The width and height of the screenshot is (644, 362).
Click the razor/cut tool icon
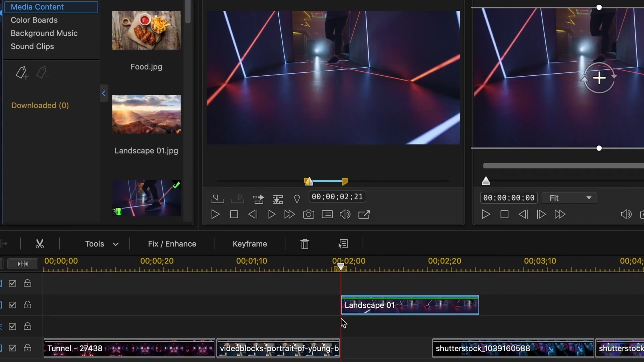tap(40, 244)
